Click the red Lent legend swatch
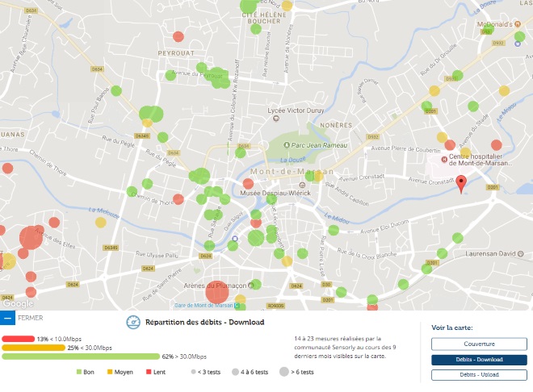This screenshot has width=533, height=392. (x=149, y=372)
